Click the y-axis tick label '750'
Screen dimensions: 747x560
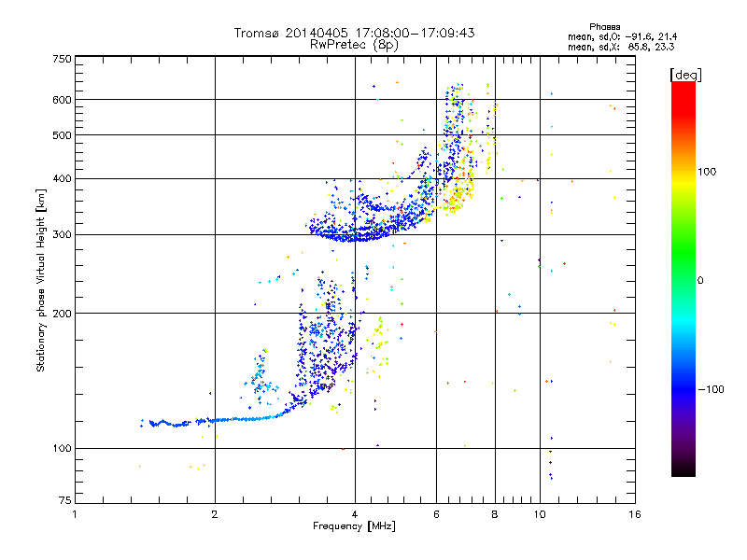coord(62,59)
